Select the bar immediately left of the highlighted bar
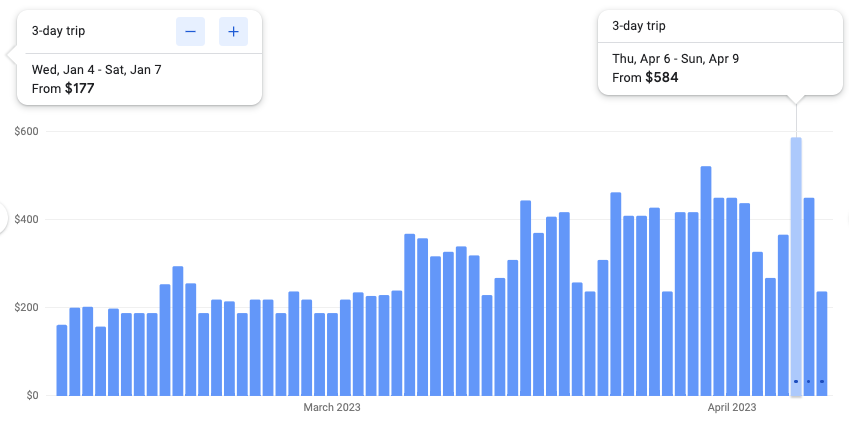 pyautogui.click(x=783, y=314)
